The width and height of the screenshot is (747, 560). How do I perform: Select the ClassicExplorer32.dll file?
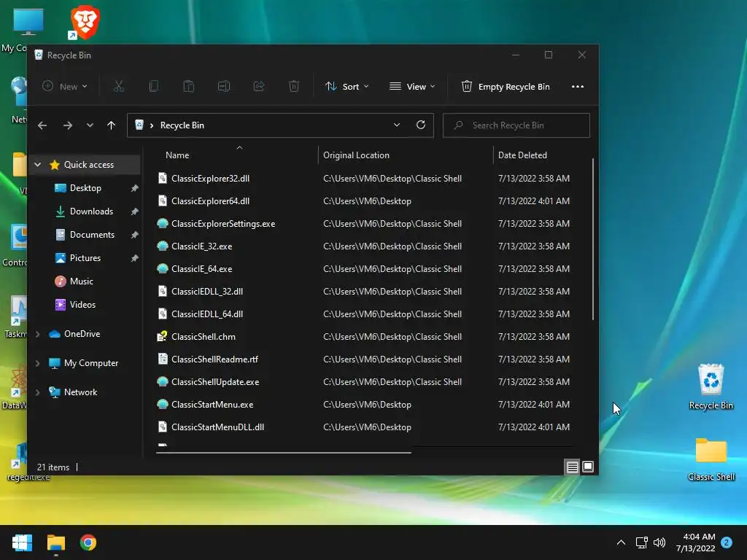point(210,179)
